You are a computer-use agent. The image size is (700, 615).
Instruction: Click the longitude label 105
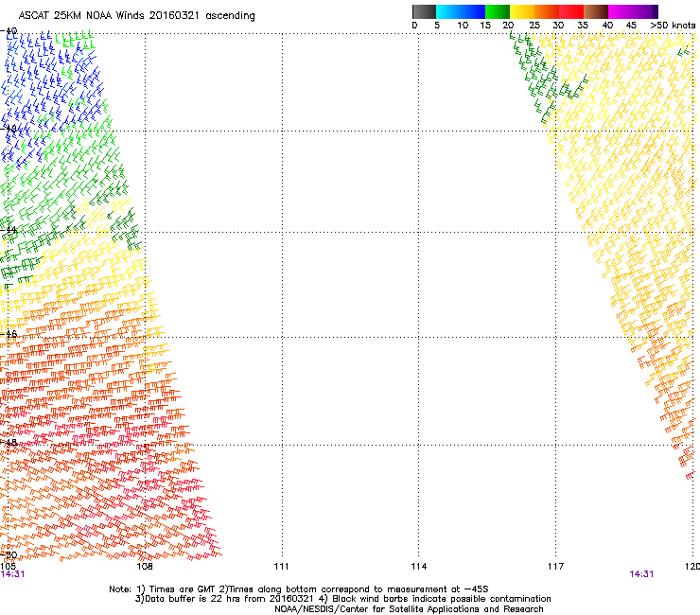click(8, 567)
